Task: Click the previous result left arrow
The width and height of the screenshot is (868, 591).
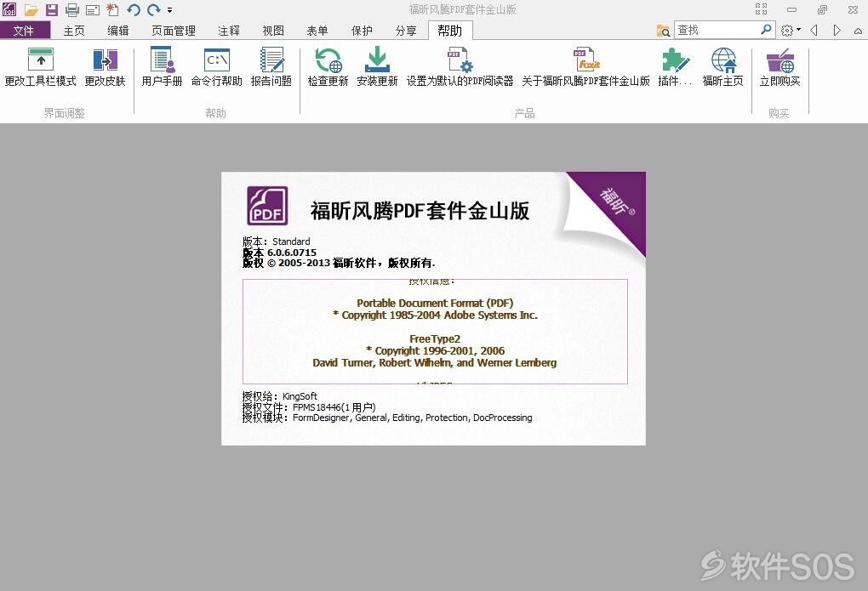Action: 814,31
